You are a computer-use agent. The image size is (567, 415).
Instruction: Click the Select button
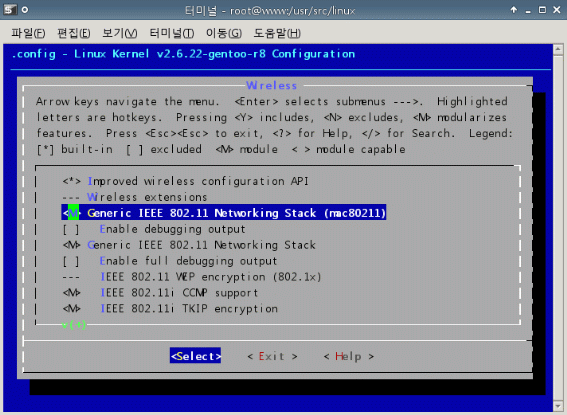195,356
